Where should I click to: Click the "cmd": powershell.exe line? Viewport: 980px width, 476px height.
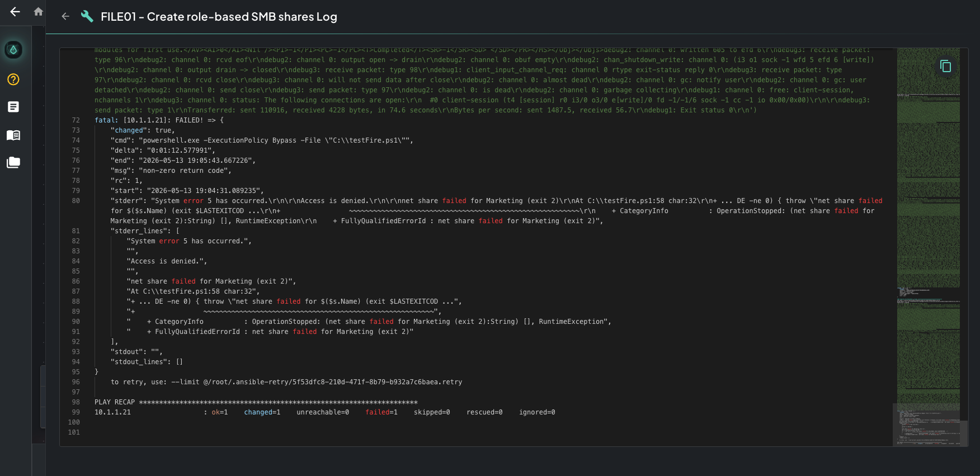[262, 140]
